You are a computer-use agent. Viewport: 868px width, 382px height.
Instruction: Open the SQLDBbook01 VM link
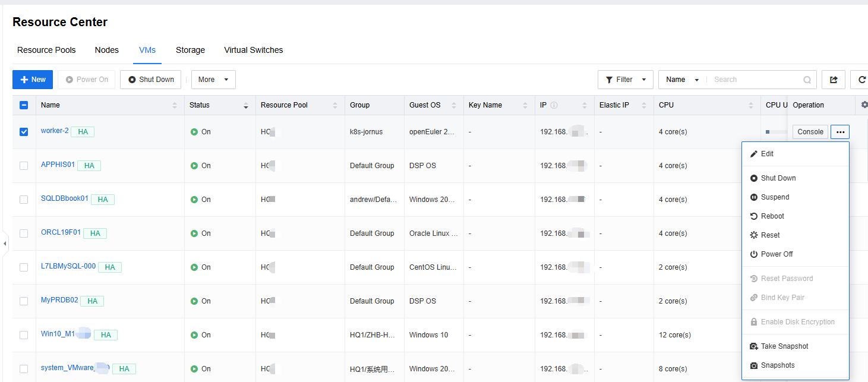click(x=65, y=198)
